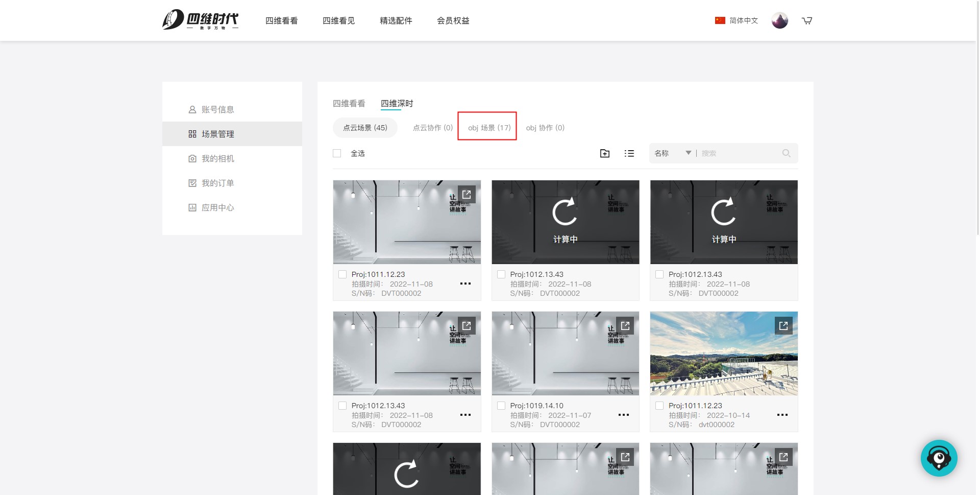Tick the 全选 select-all checkbox
This screenshot has width=980, height=495.
(x=337, y=153)
